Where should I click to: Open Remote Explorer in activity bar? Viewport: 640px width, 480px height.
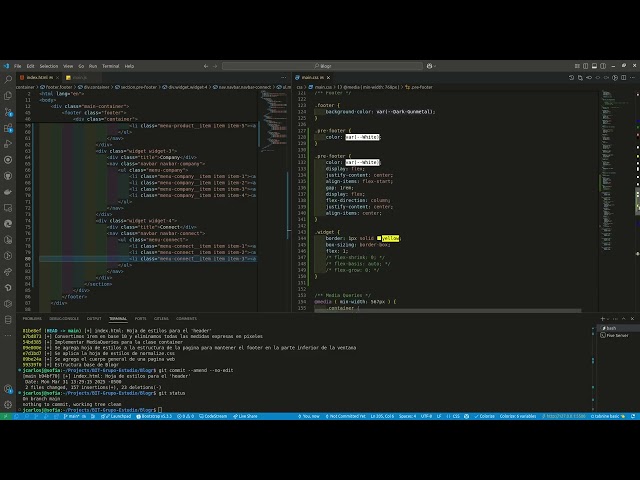coord(8,208)
